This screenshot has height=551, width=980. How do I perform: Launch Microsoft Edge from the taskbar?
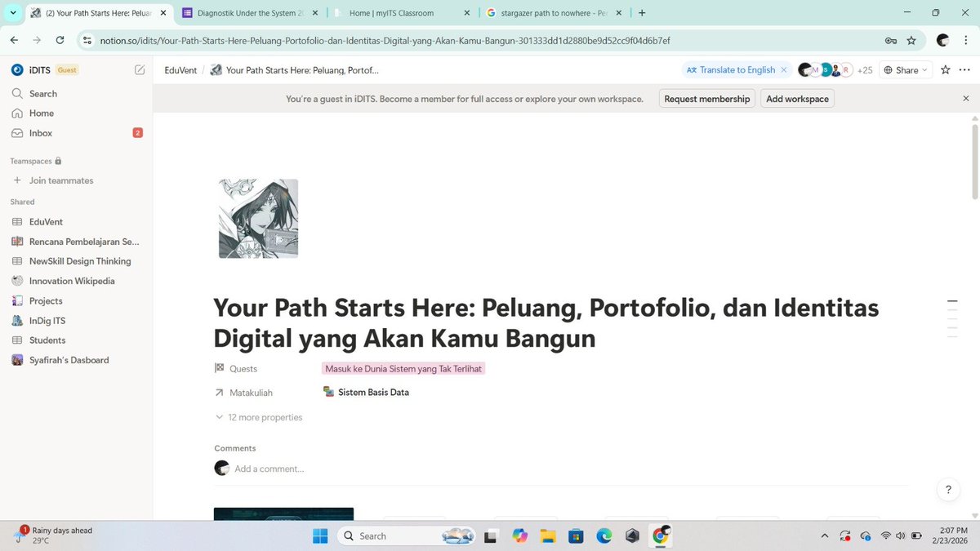pos(604,535)
